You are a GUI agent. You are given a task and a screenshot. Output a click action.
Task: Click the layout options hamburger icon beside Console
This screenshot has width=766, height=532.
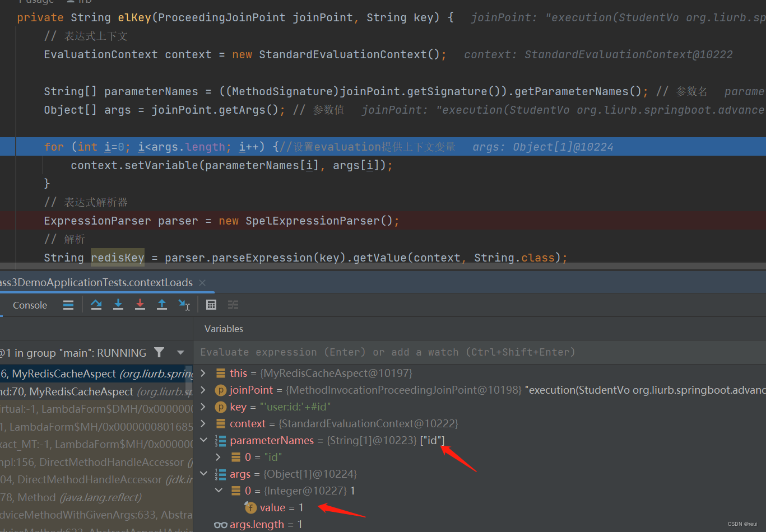(68, 305)
